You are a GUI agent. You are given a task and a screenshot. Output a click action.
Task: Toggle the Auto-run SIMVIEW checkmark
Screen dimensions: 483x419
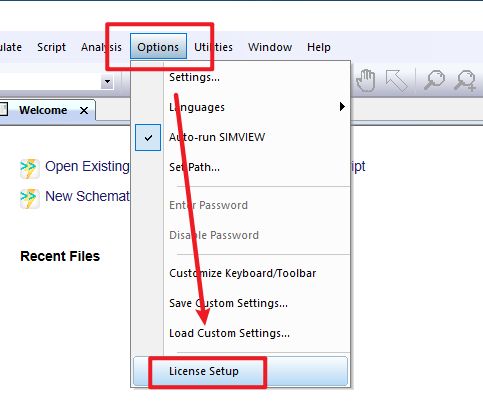click(x=148, y=137)
